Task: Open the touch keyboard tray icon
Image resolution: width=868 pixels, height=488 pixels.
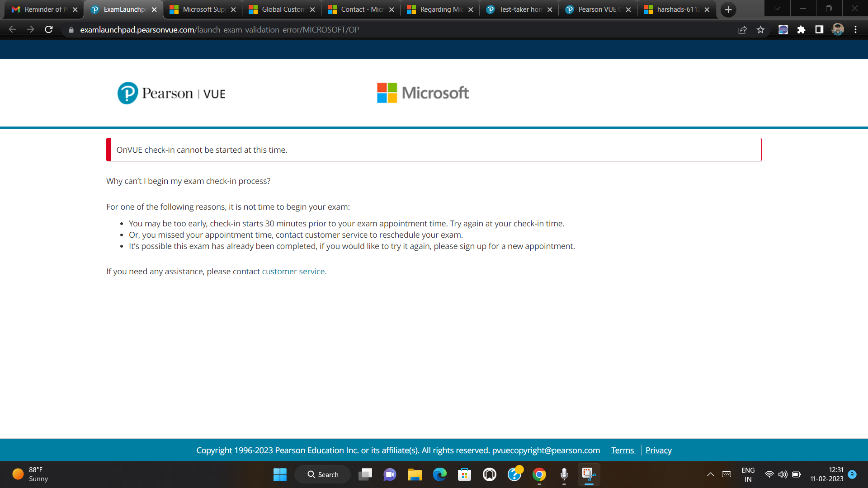Action: point(726,474)
